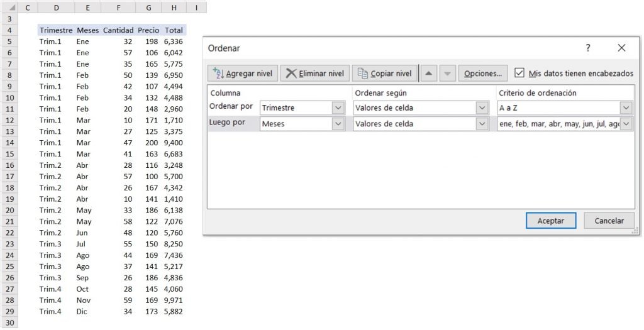Select the Sep month cell

pyautogui.click(x=88, y=278)
